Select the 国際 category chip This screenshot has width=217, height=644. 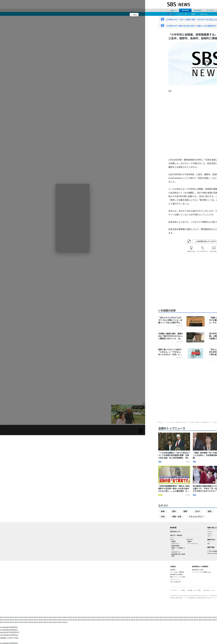[x=185, y=511]
